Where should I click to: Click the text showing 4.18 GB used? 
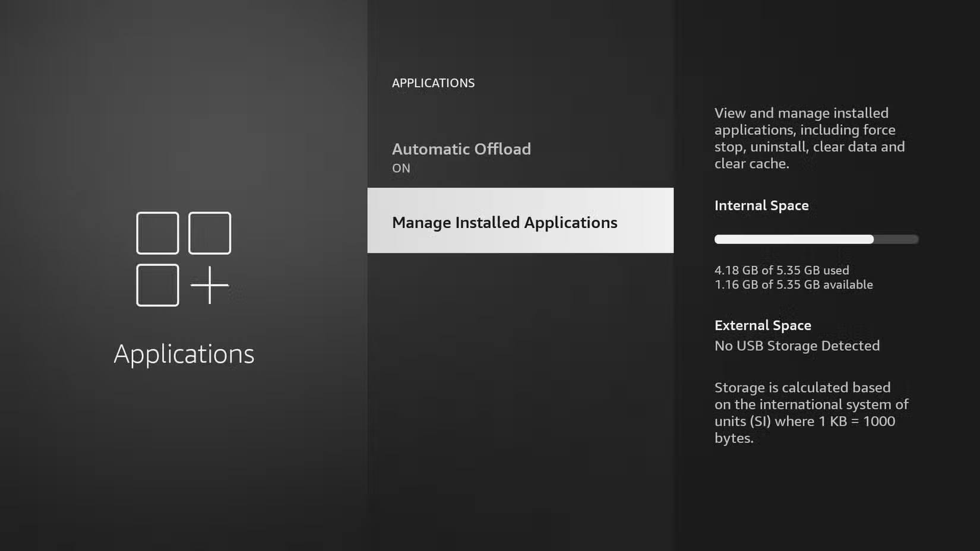pos(782,270)
